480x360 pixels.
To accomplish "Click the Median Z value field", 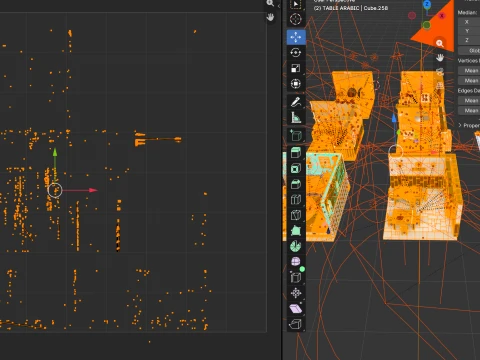I will 469,40.
